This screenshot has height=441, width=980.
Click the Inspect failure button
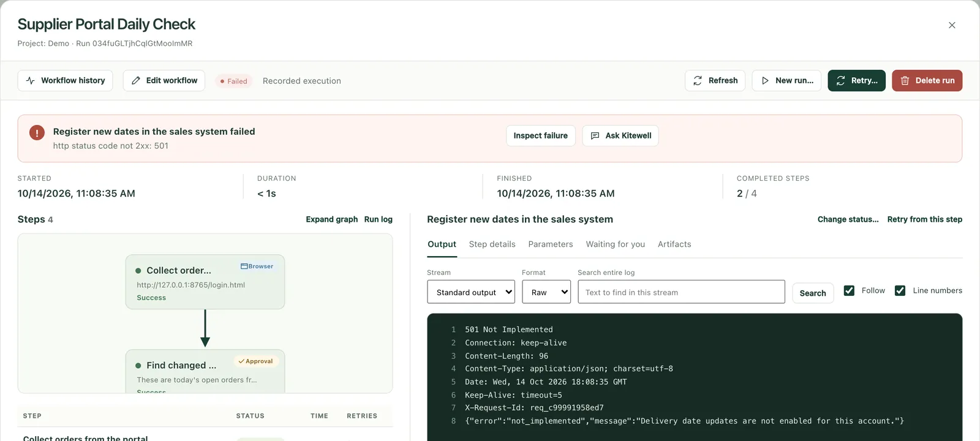(x=541, y=136)
